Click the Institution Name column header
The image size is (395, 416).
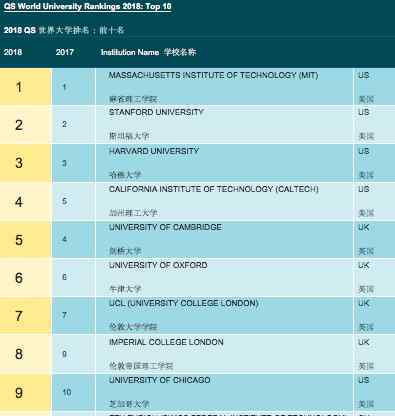(148, 52)
